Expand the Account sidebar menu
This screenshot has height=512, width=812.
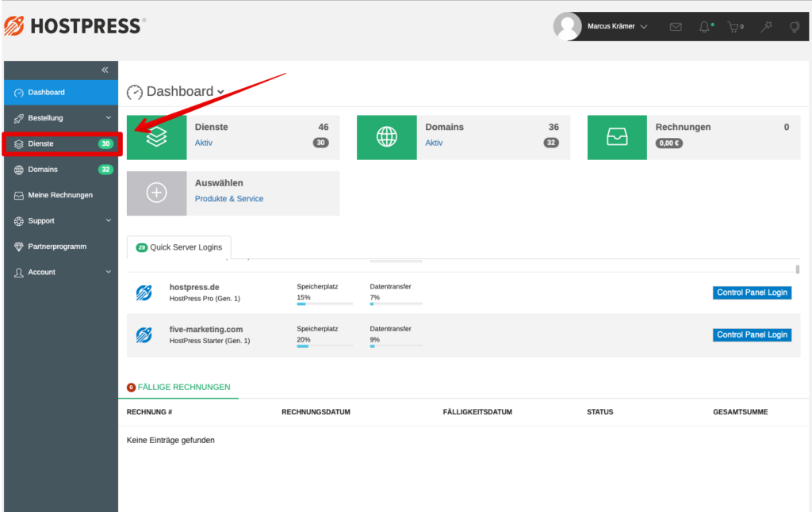108,272
